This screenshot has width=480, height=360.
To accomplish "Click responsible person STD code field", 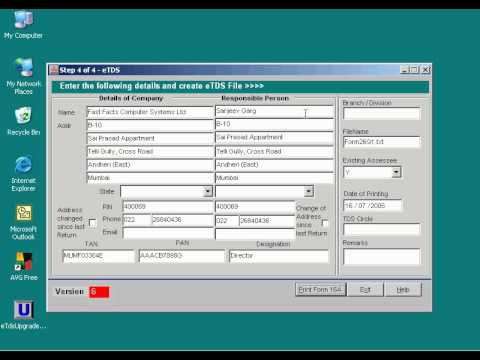I will tap(227, 221).
